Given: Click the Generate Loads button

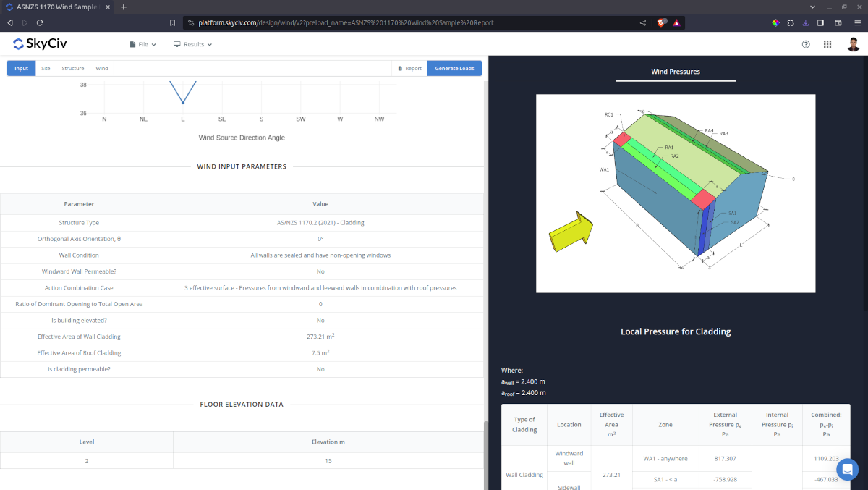Looking at the screenshot, I should point(454,69).
